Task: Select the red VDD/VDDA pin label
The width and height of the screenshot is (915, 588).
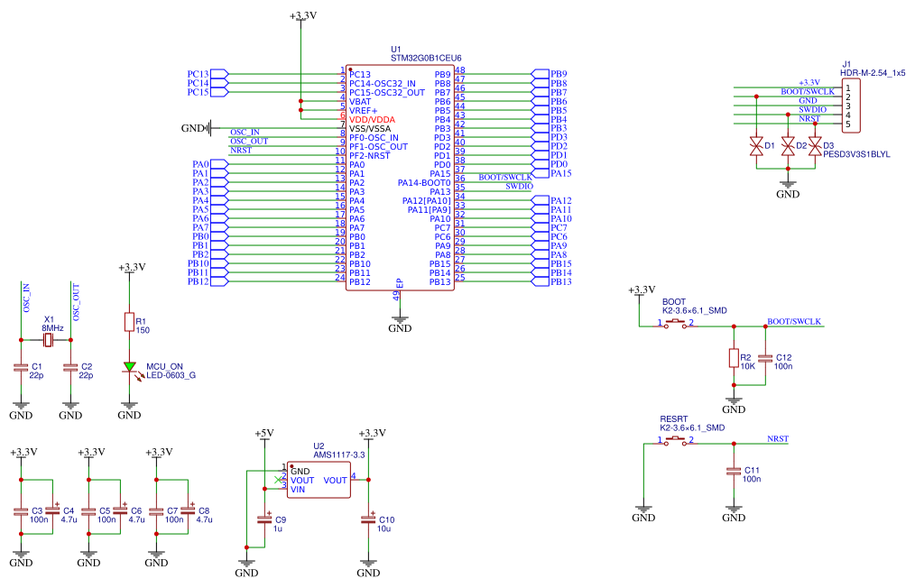Action: pos(372,119)
